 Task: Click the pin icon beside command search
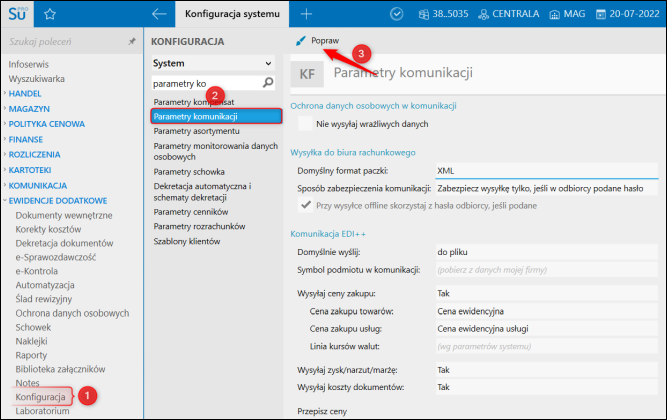[132, 41]
